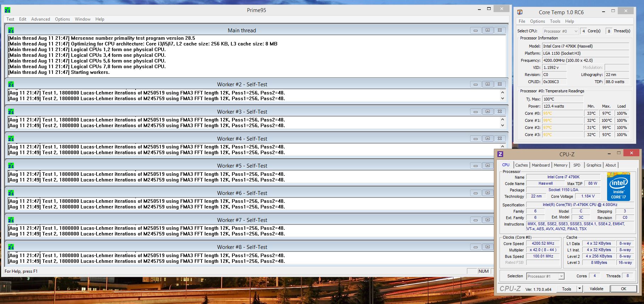Click Worker #2 scrollbar down arrow
Viewport: 644px width, 304px height.
click(x=502, y=98)
